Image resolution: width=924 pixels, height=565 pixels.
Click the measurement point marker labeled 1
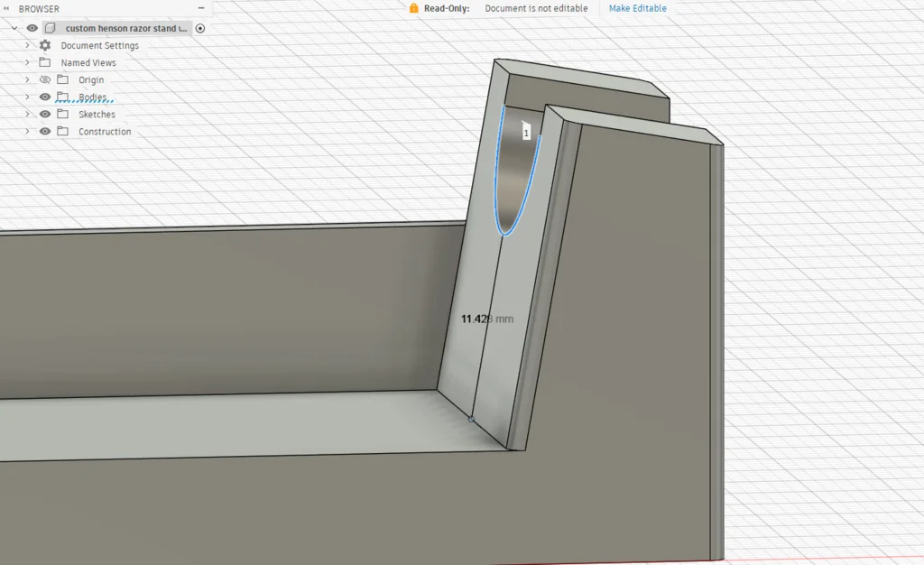point(526,133)
